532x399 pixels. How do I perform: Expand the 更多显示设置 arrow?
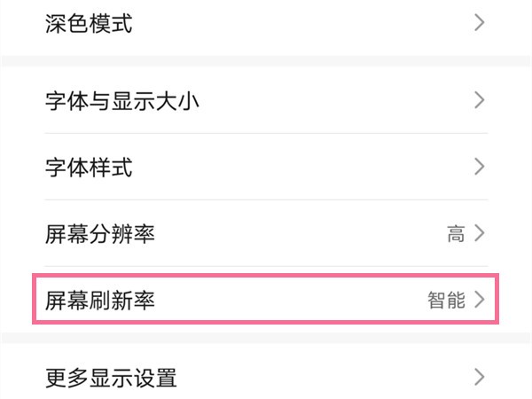pos(480,379)
